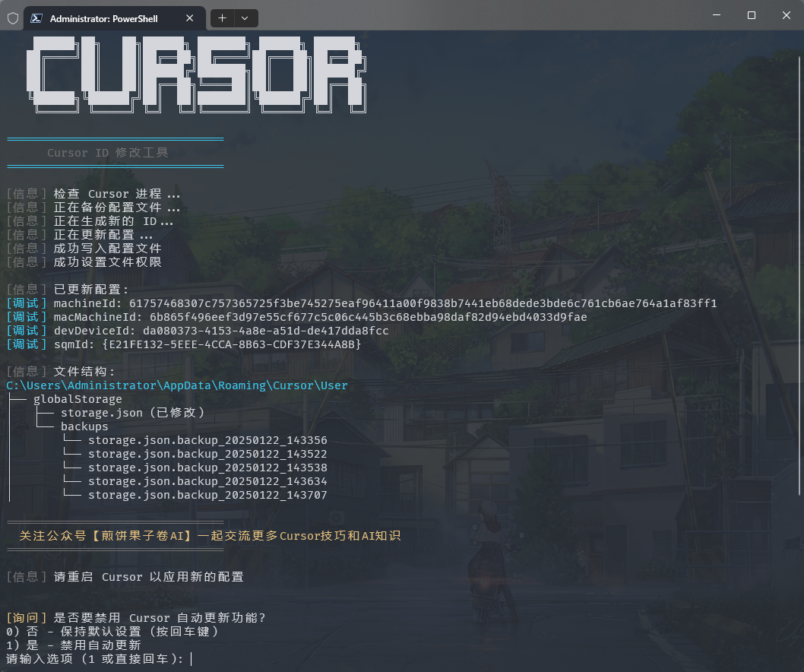The image size is (804, 672).
Task: Select storage.json.backup_20250122_143356 in the tree
Action: point(207,439)
